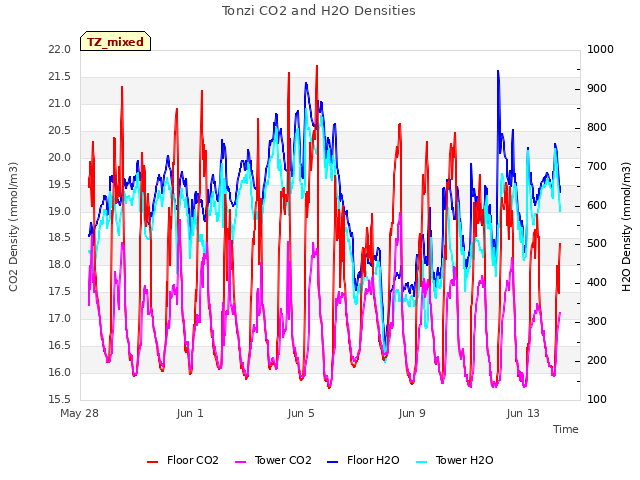Click the 300 right axis value
This screenshot has width=640, height=480.
[x=597, y=322]
